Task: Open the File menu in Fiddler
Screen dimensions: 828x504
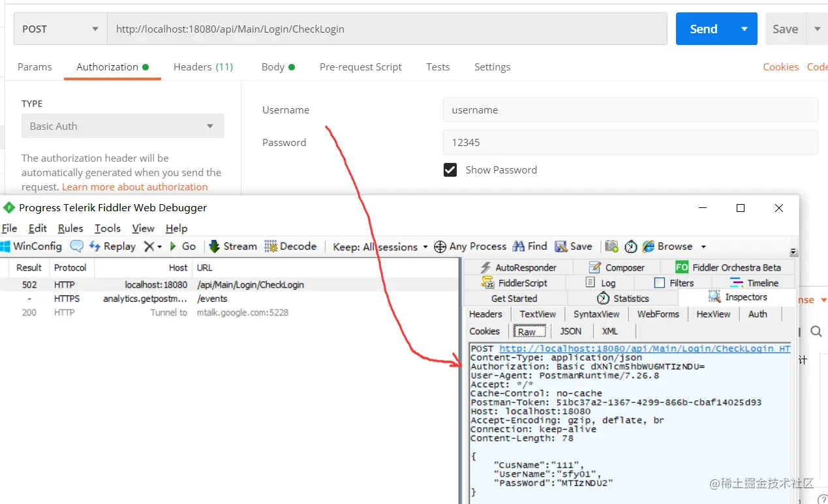Action: tap(9, 228)
